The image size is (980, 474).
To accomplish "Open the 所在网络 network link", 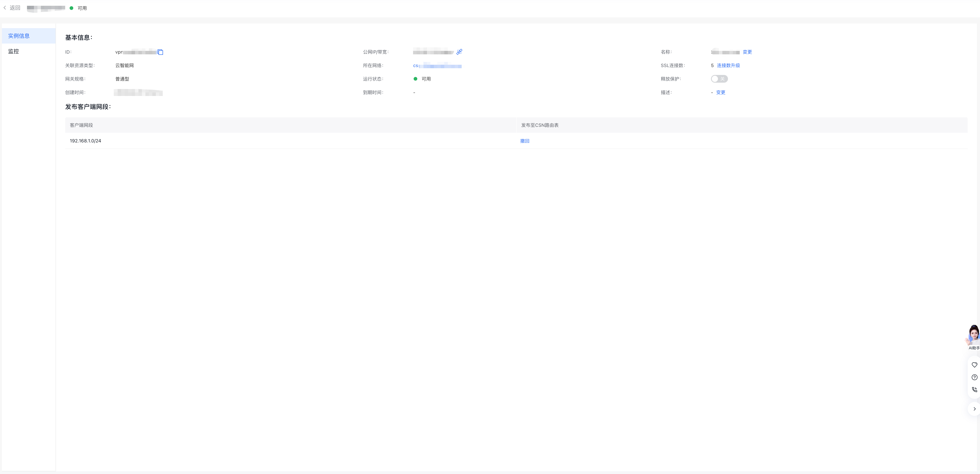I will tap(438, 66).
